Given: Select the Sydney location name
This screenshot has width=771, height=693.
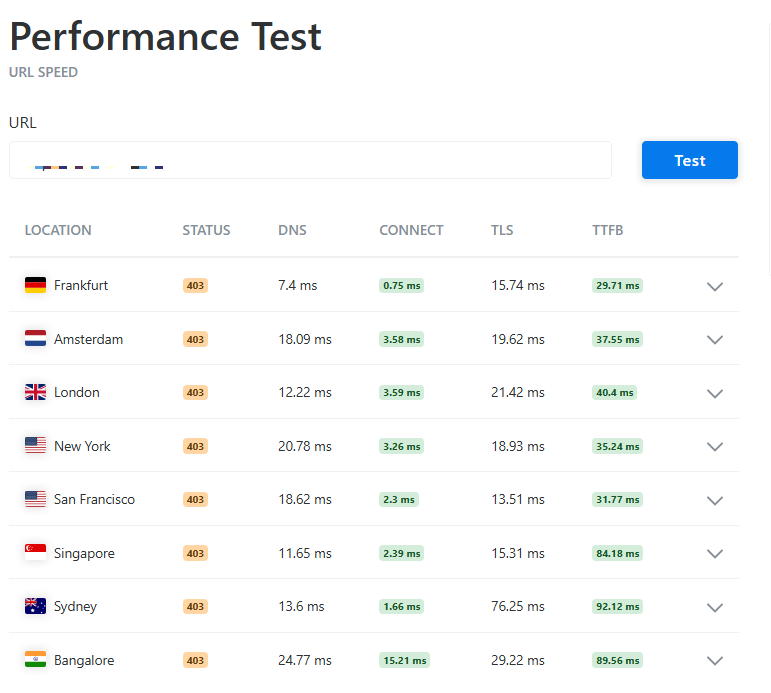Looking at the screenshot, I should (75, 606).
